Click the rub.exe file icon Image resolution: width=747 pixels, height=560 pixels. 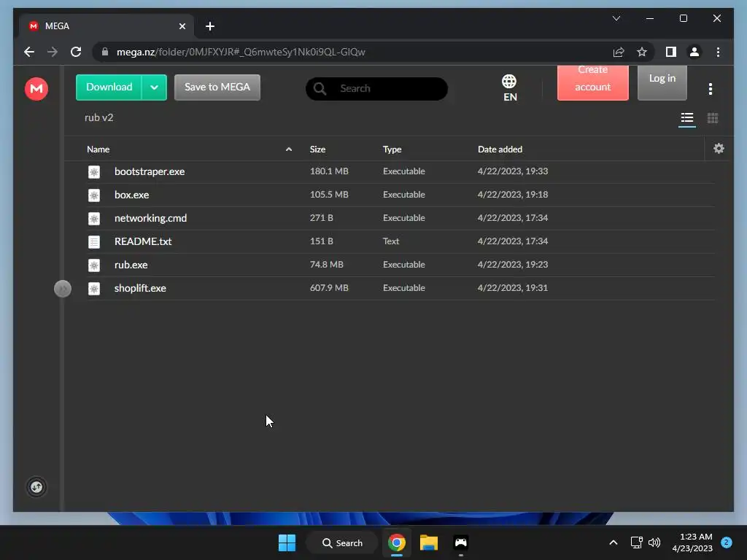click(x=94, y=265)
